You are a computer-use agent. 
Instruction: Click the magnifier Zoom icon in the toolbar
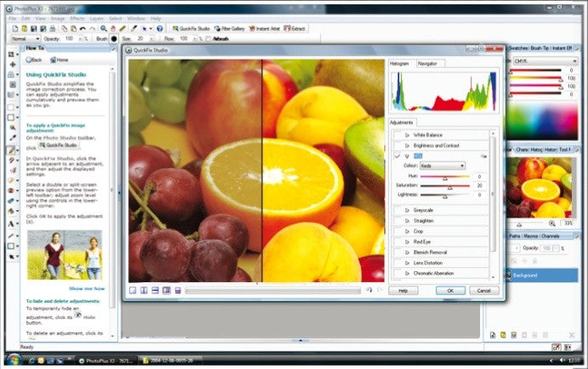pos(104,29)
